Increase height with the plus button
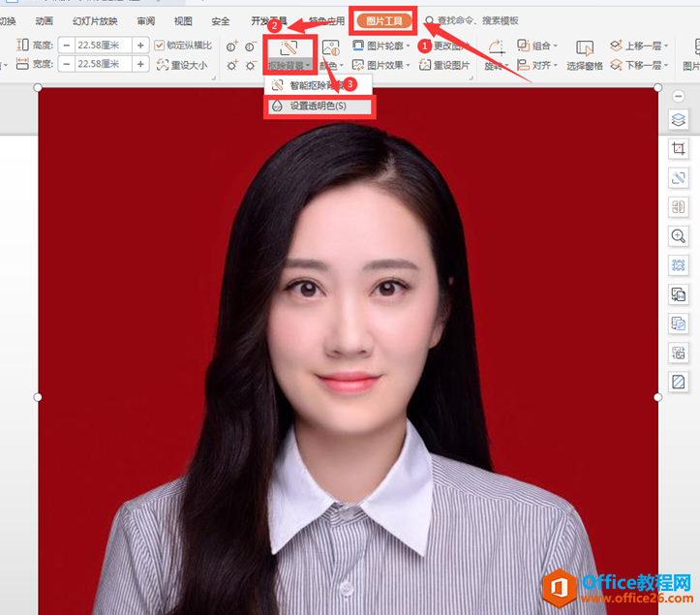 (x=140, y=45)
